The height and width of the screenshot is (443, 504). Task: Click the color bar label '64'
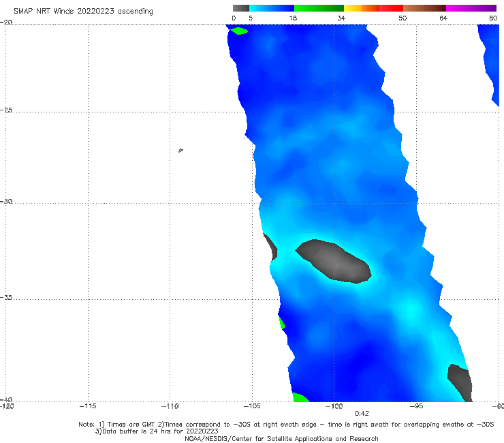[443, 18]
